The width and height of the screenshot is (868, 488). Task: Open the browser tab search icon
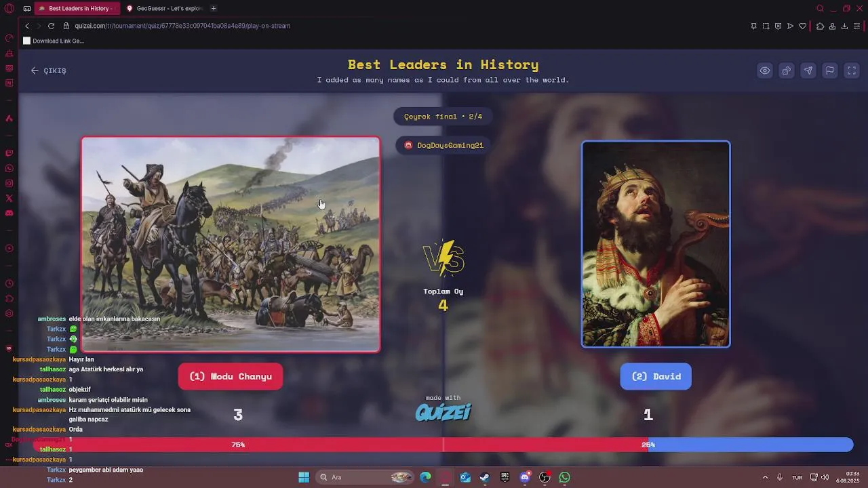(x=820, y=8)
